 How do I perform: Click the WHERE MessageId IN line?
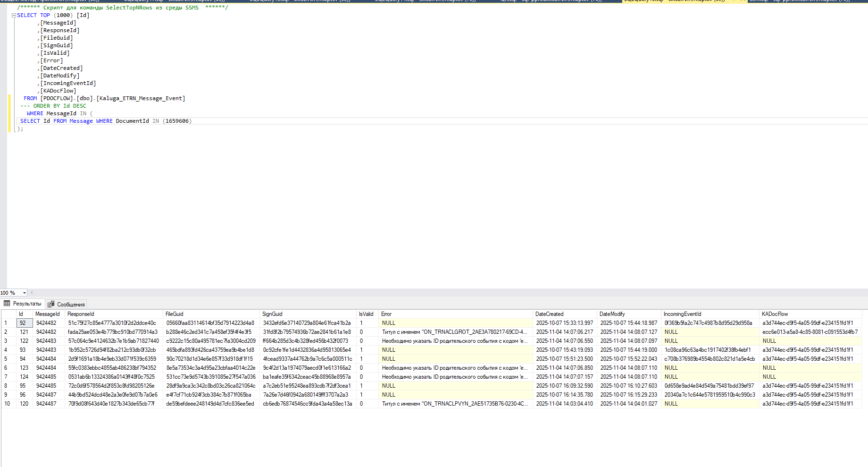click(60, 113)
